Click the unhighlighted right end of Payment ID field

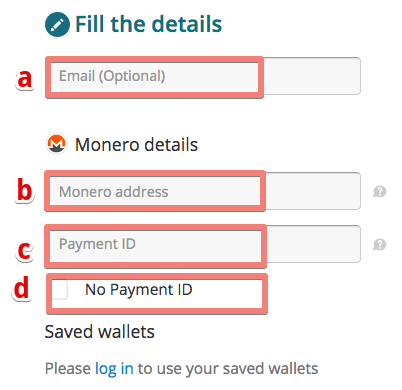pos(313,244)
